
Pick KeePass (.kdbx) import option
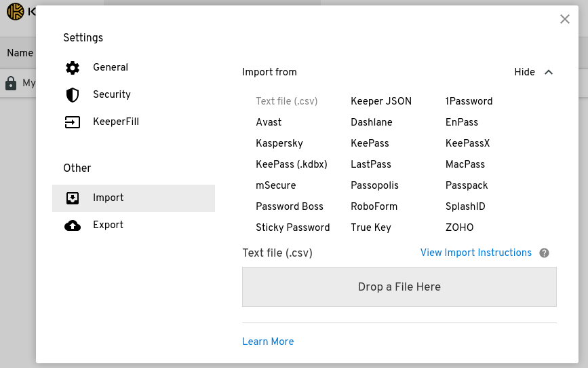pyautogui.click(x=291, y=164)
